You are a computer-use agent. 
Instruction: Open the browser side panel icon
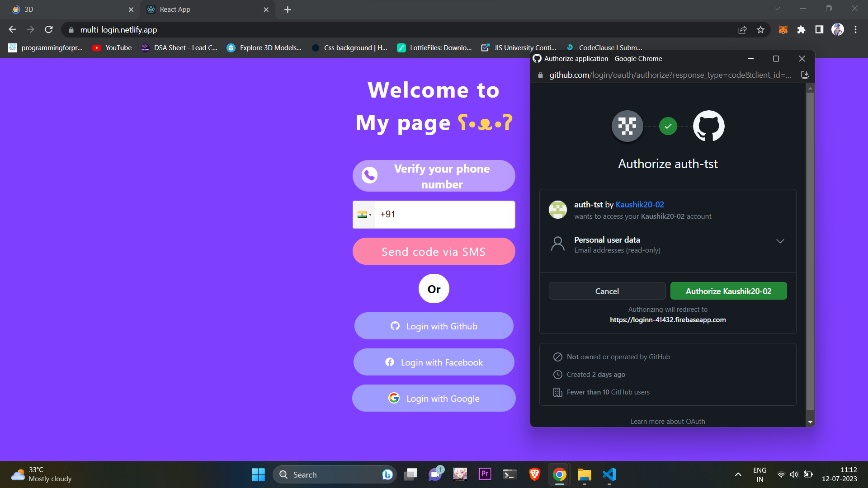click(819, 30)
